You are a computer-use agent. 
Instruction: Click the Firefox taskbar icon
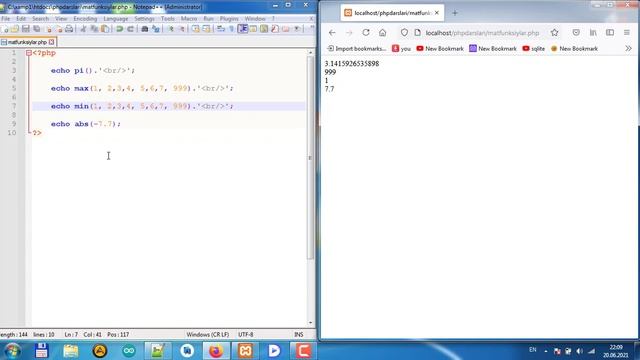tap(216, 351)
